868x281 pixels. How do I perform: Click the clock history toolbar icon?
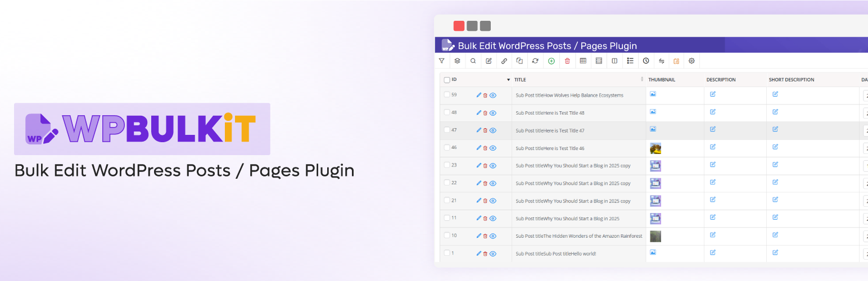click(646, 61)
